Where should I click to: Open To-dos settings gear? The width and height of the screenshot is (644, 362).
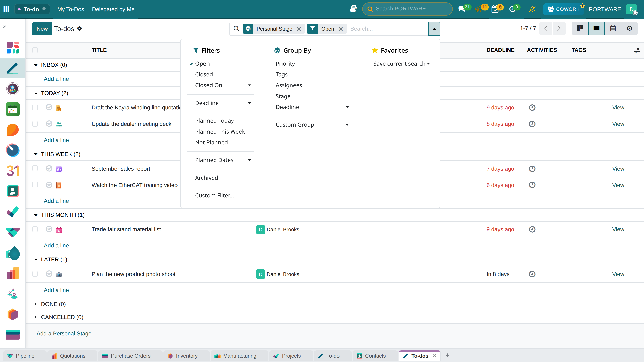[79, 29]
